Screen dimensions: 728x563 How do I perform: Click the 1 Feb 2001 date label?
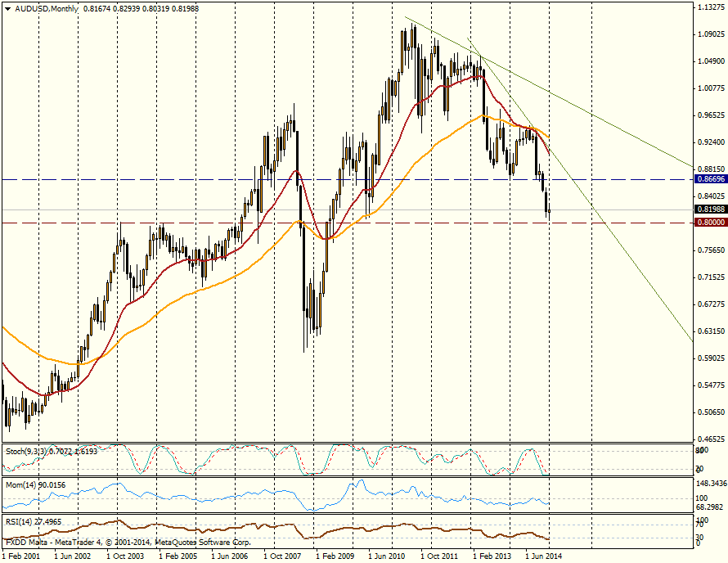22,556
